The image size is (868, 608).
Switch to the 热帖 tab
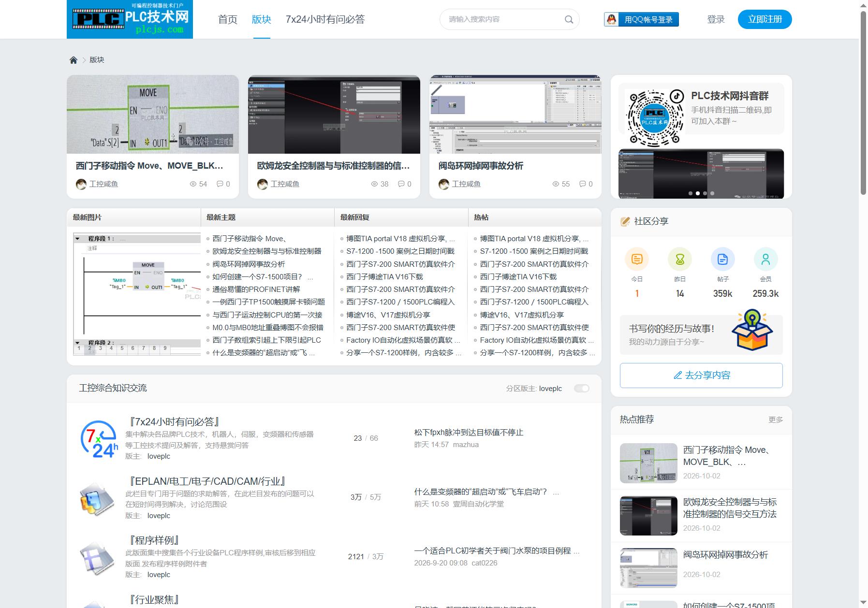coord(481,217)
